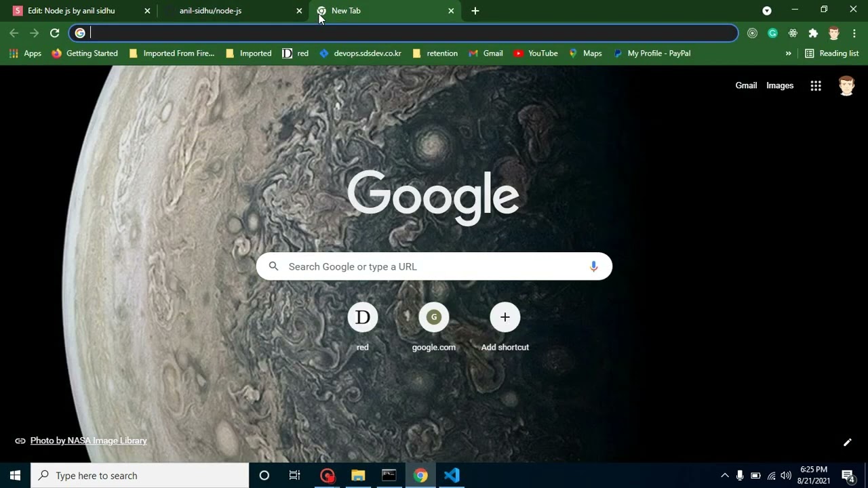The height and width of the screenshot is (488, 868).
Task: Show hidden system tray icons
Action: (724, 476)
